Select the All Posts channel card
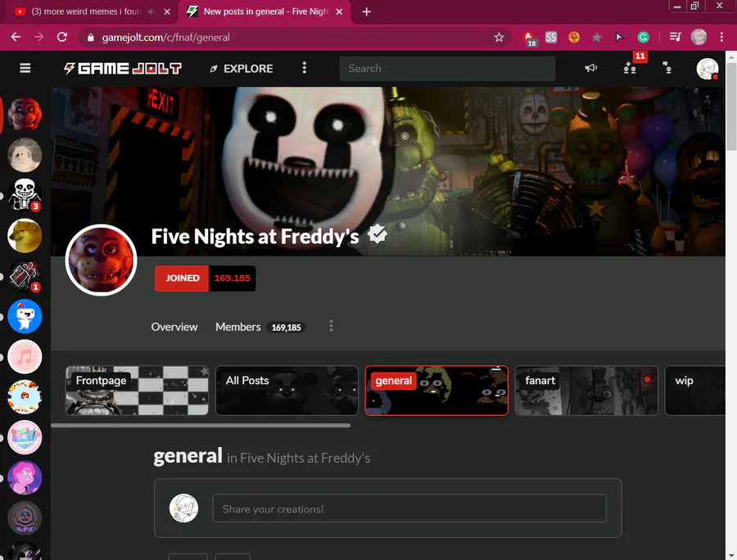Image resolution: width=737 pixels, height=560 pixels. 287,391
